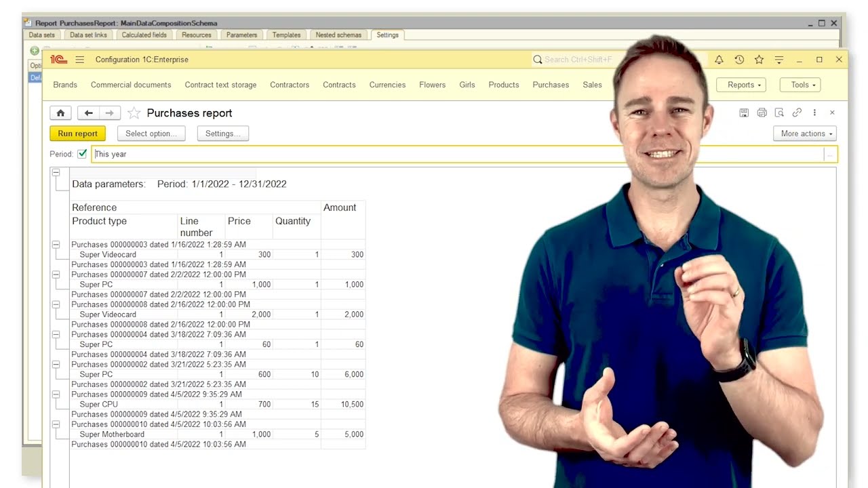Click Select option button
The image size is (868, 488).
point(151,134)
